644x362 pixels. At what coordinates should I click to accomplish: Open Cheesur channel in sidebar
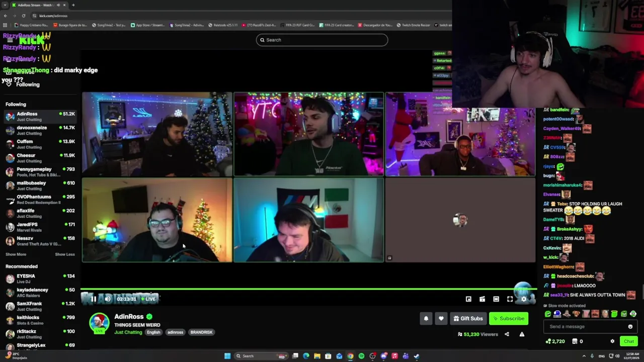[40, 158]
